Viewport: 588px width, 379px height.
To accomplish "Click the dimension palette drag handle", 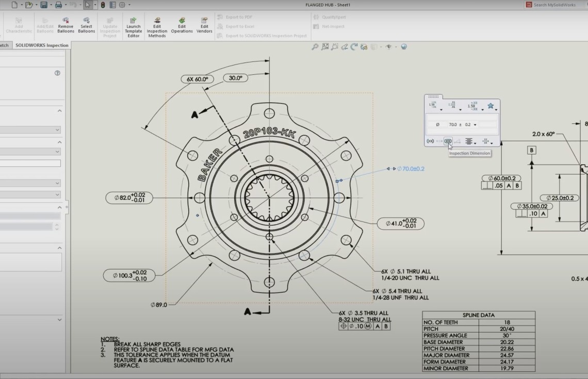I will click(433, 97).
